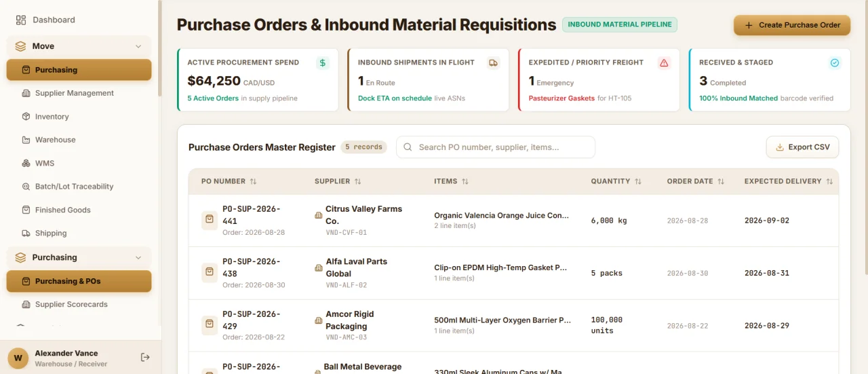Click the dollar sign icon on spend card
This screenshot has width=868, height=374.
click(323, 63)
